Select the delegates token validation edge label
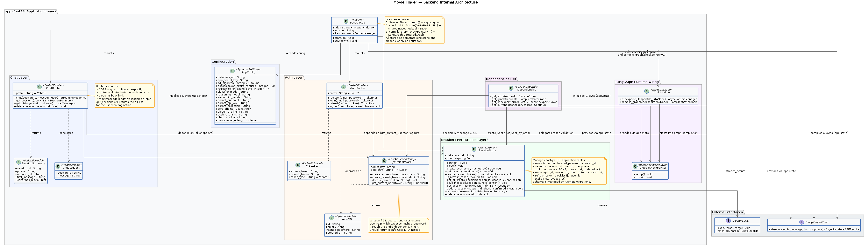 (556, 133)
